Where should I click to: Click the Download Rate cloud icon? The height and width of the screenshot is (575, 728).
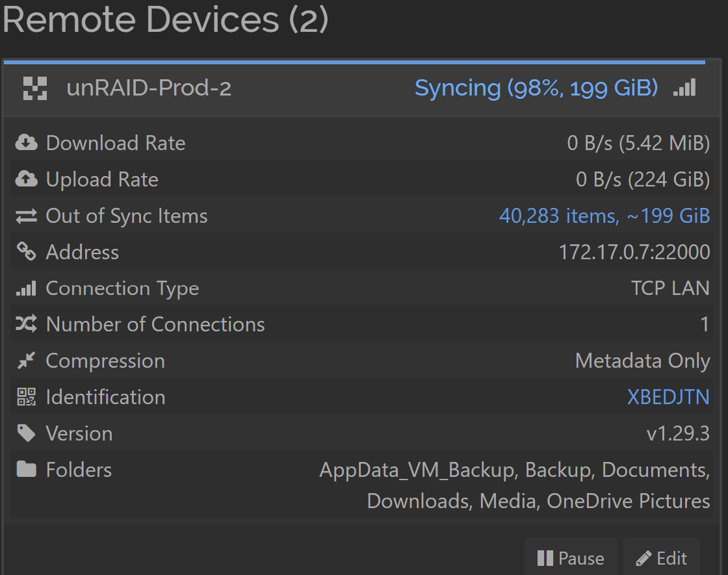click(x=27, y=142)
